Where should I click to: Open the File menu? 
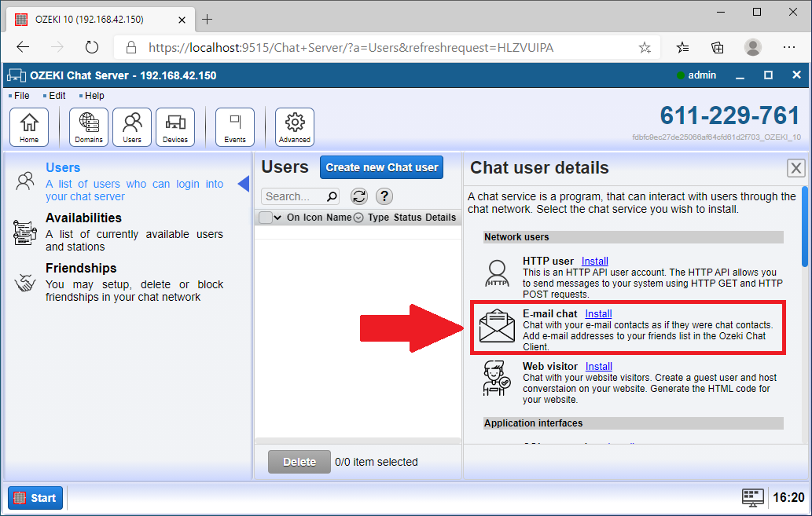[20, 95]
